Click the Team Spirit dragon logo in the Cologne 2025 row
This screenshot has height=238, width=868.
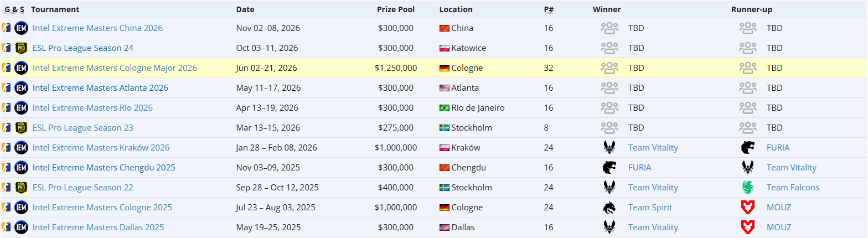609,208
